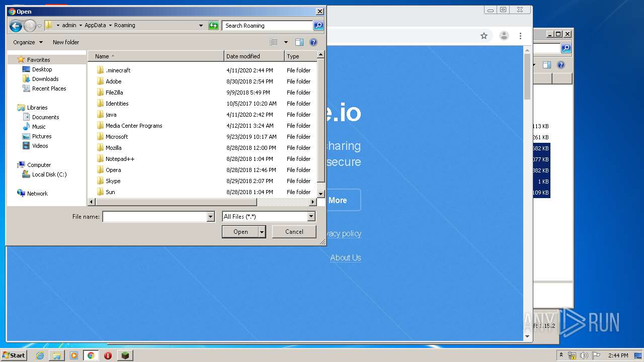This screenshot has height=362, width=644.
Task: Open Windows Explorer from the taskbar
Action: [x=57, y=355]
